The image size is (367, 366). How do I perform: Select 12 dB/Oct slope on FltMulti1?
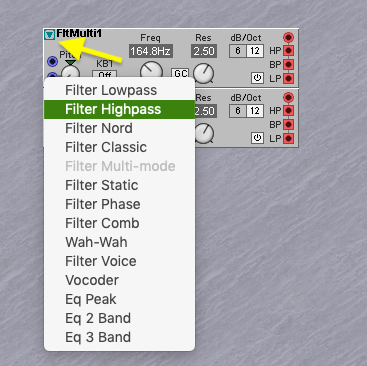click(255, 51)
